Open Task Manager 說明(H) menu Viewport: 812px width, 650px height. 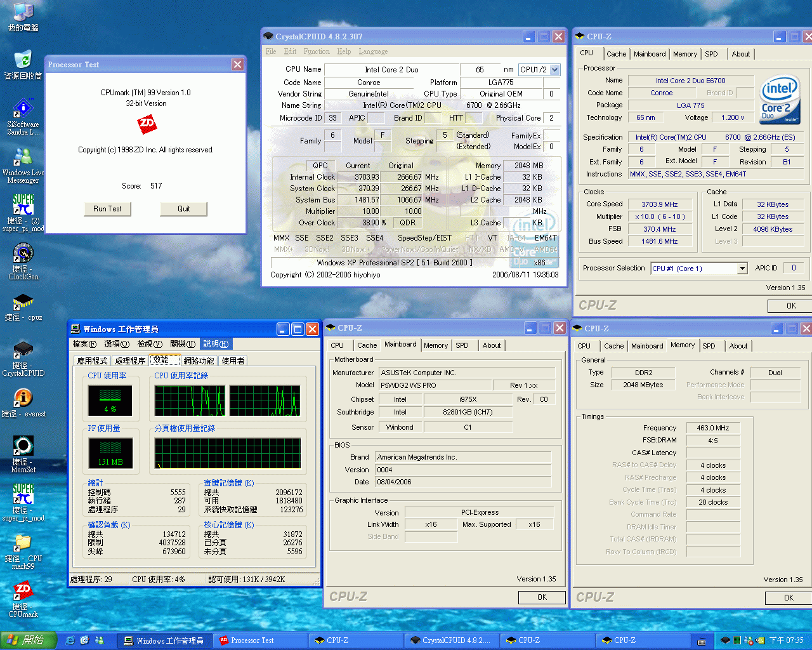point(216,344)
